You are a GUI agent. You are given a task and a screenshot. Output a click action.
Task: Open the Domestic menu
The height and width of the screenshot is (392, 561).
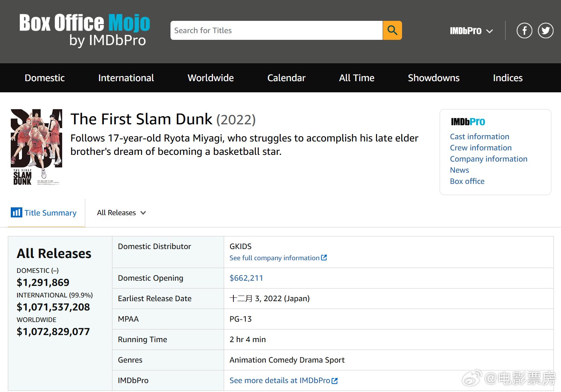[x=45, y=78]
